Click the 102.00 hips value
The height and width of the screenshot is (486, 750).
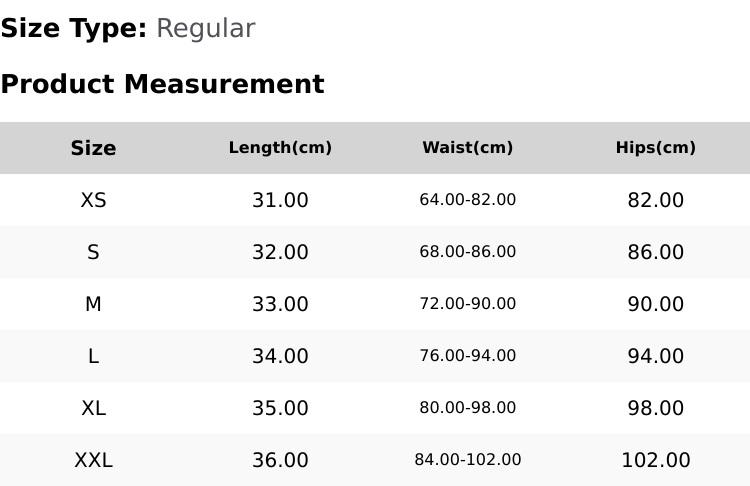pyautogui.click(x=655, y=460)
